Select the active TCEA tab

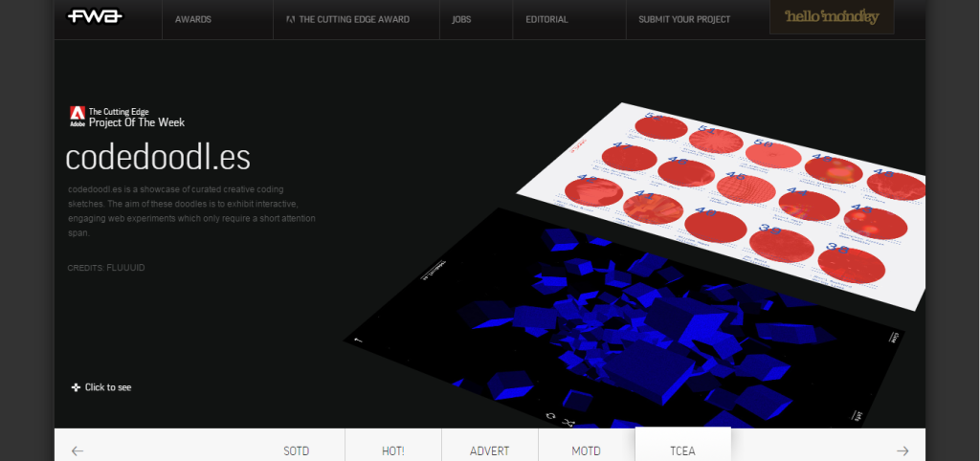[682, 450]
